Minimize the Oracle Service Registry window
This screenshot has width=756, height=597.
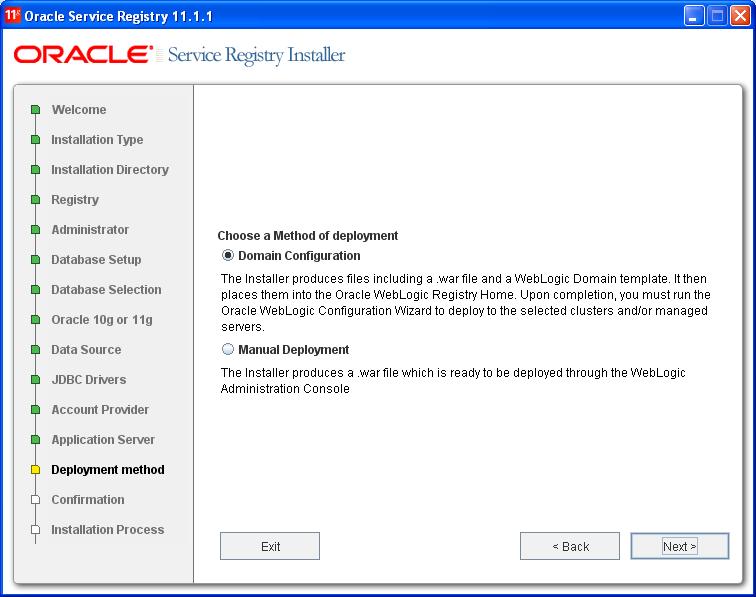pos(694,16)
